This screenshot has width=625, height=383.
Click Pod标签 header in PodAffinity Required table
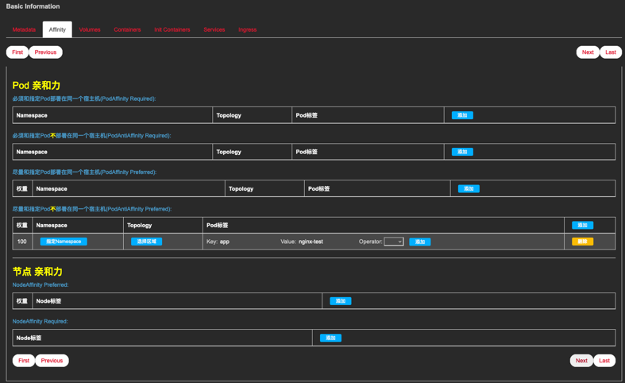click(307, 115)
